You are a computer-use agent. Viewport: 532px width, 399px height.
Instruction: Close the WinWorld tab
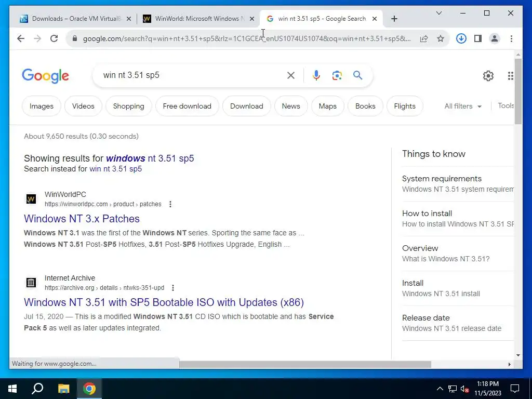252,19
